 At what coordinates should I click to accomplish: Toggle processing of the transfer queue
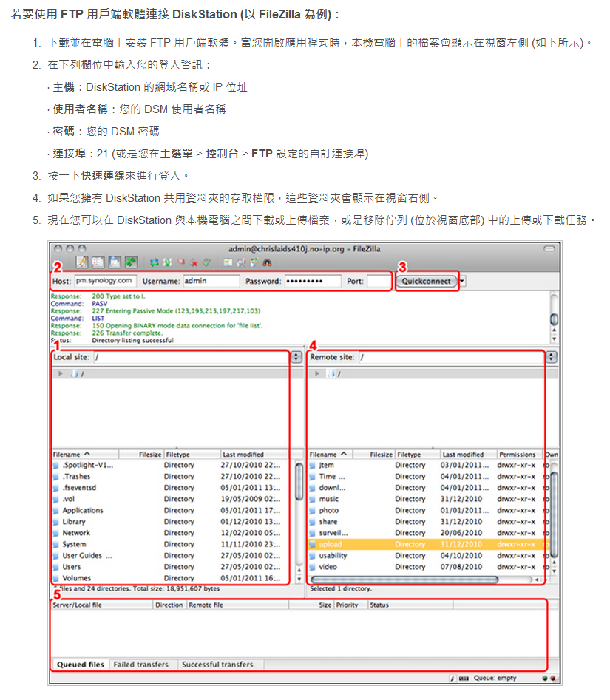coord(168,262)
